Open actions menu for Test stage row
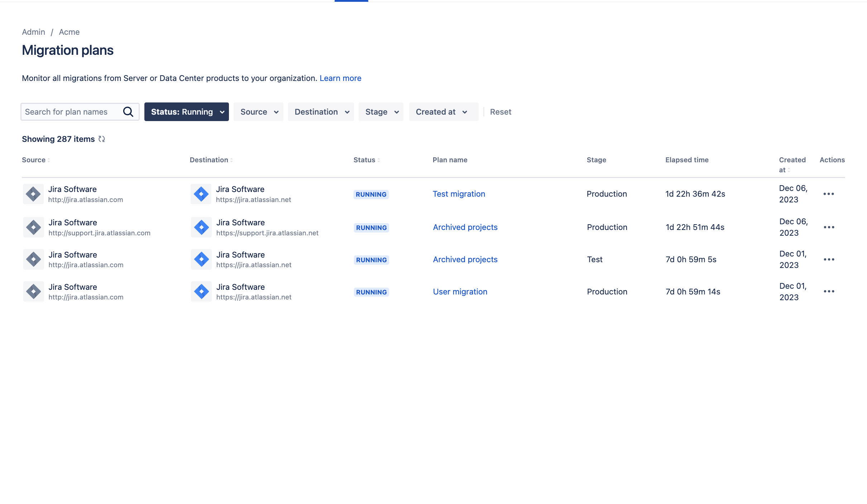The height and width of the screenshot is (504, 867). [829, 259]
